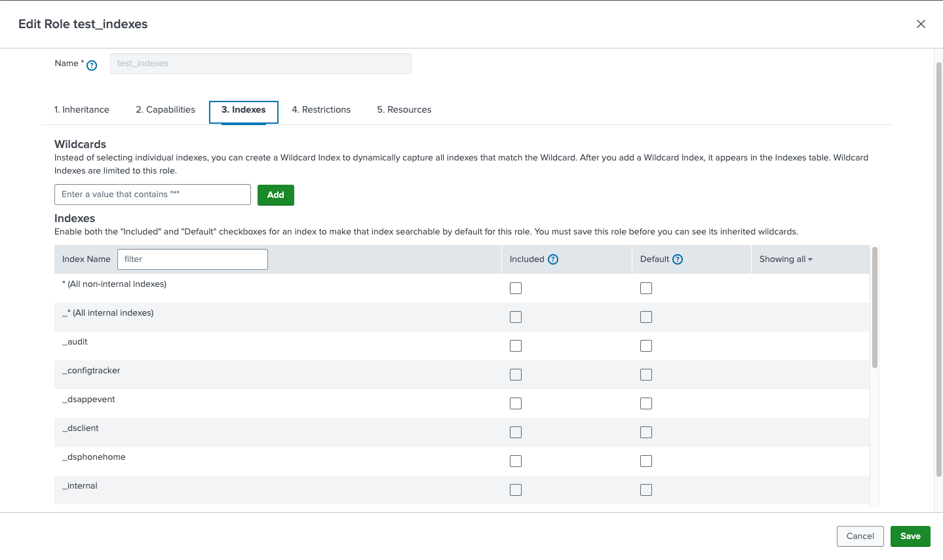Select the Resources tab
Screen dimensions: 943x560
click(x=404, y=110)
